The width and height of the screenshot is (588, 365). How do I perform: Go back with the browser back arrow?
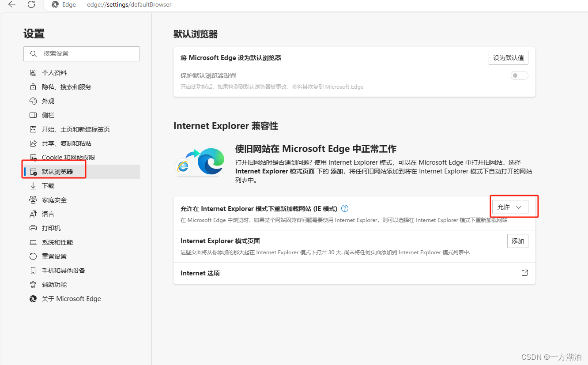pos(12,4)
